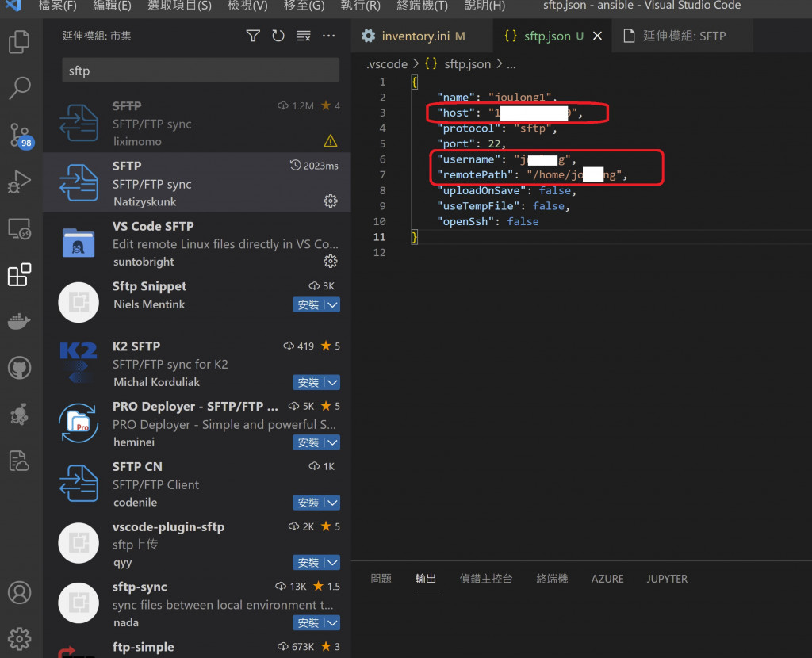This screenshot has height=658, width=812.
Task: Open install dropdown for PRO Deployer
Action: click(332, 442)
